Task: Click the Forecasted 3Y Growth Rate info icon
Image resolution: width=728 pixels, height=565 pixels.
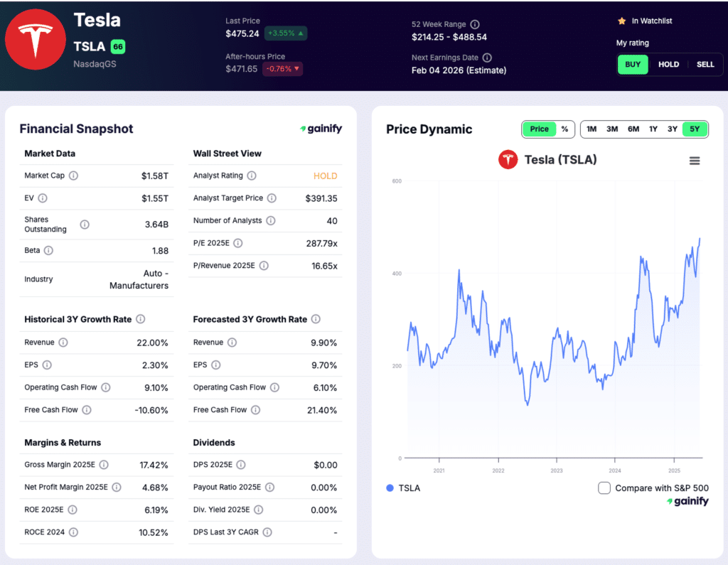Action: (315, 319)
